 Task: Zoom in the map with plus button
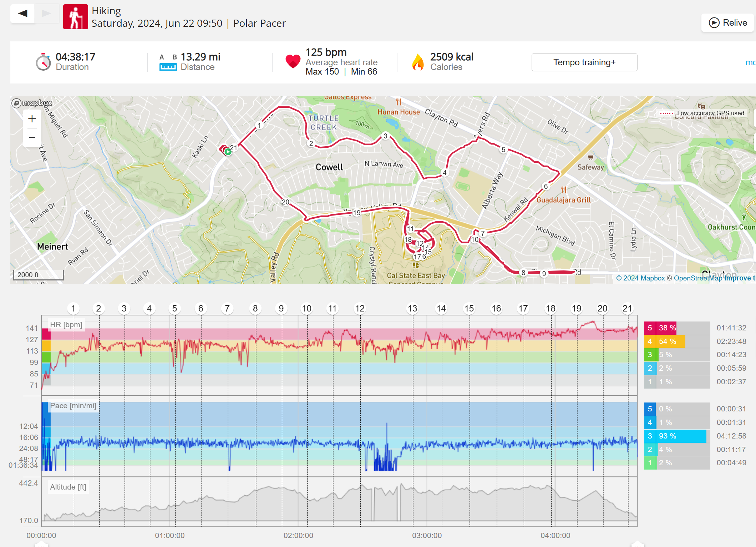[x=32, y=119]
